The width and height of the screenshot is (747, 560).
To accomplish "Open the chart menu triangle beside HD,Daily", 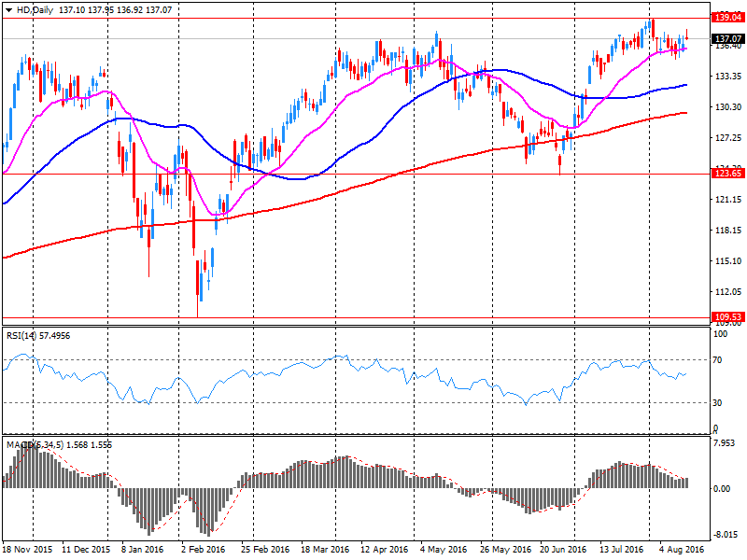I will (8, 10).
